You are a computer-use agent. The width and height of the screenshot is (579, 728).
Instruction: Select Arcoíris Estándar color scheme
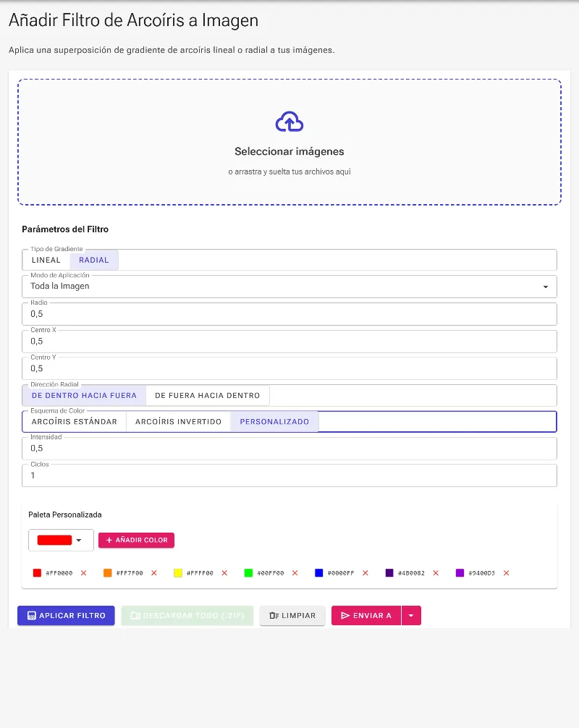click(x=75, y=422)
